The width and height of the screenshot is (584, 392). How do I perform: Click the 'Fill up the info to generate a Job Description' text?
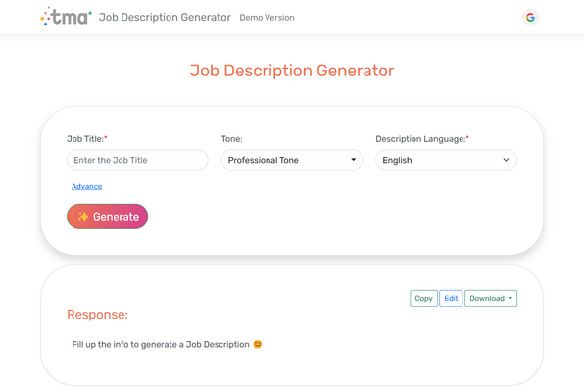click(161, 344)
